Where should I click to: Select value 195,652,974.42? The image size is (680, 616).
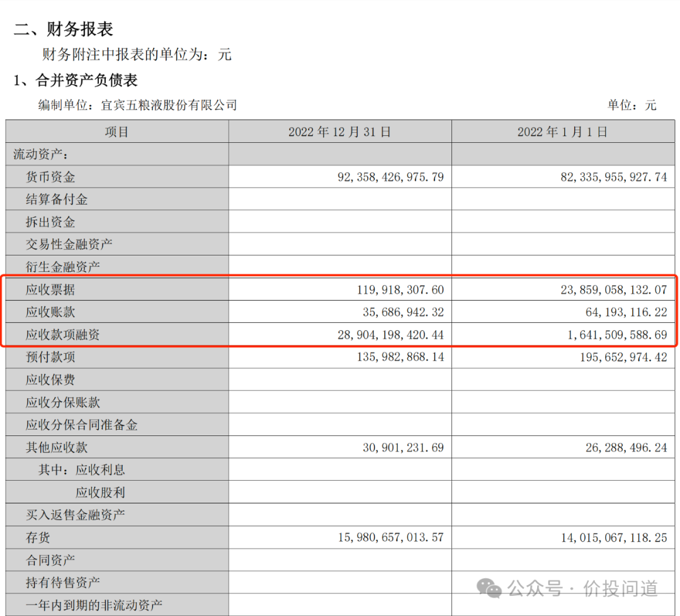(623, 357)
